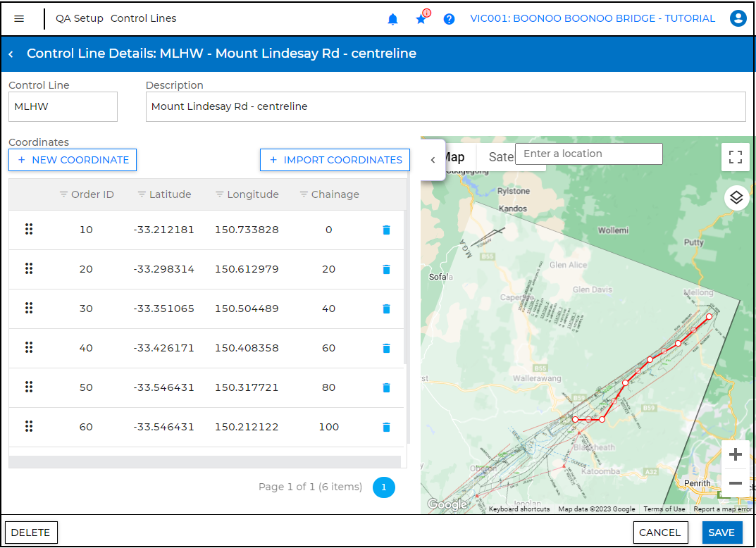Toggle the map fullscreen view

[x=735, y=157]
